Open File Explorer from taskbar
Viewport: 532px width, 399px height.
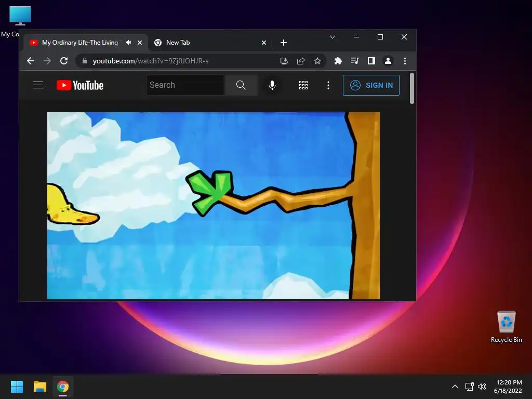pyautogui.click(x=39, y=387)
